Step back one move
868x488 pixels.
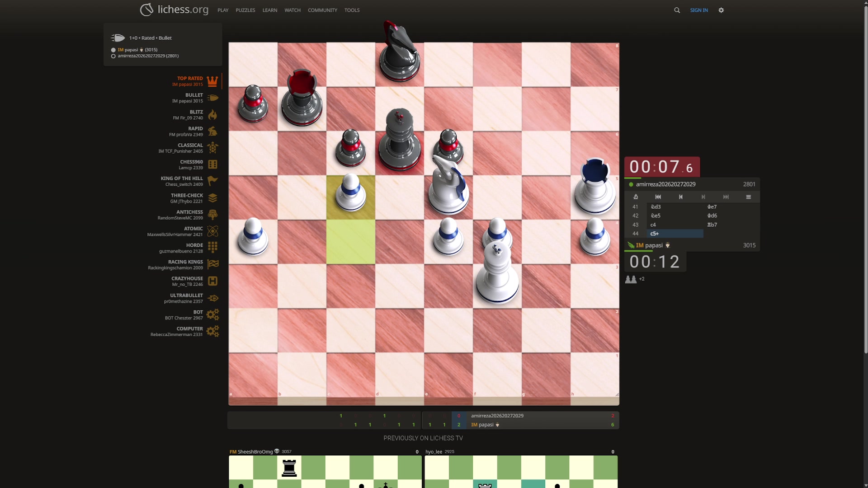681,197
